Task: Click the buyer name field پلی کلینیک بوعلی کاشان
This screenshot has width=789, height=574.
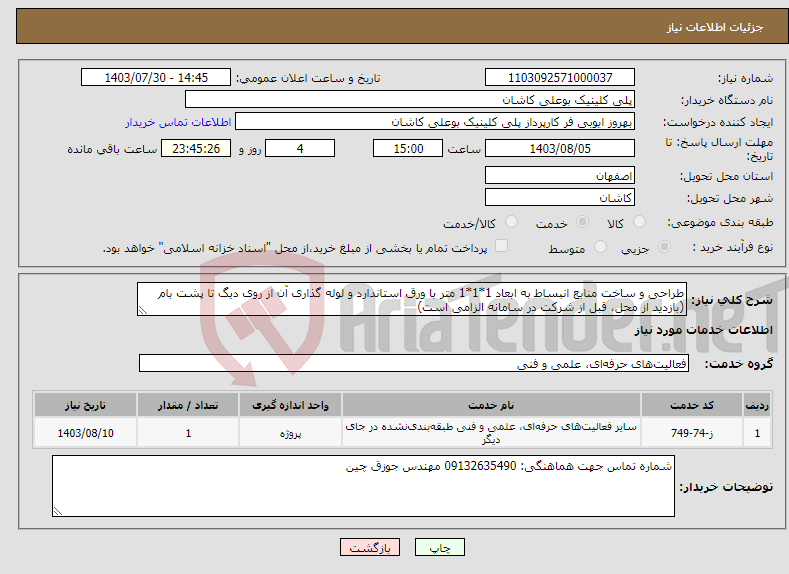Action: (410, 100)
